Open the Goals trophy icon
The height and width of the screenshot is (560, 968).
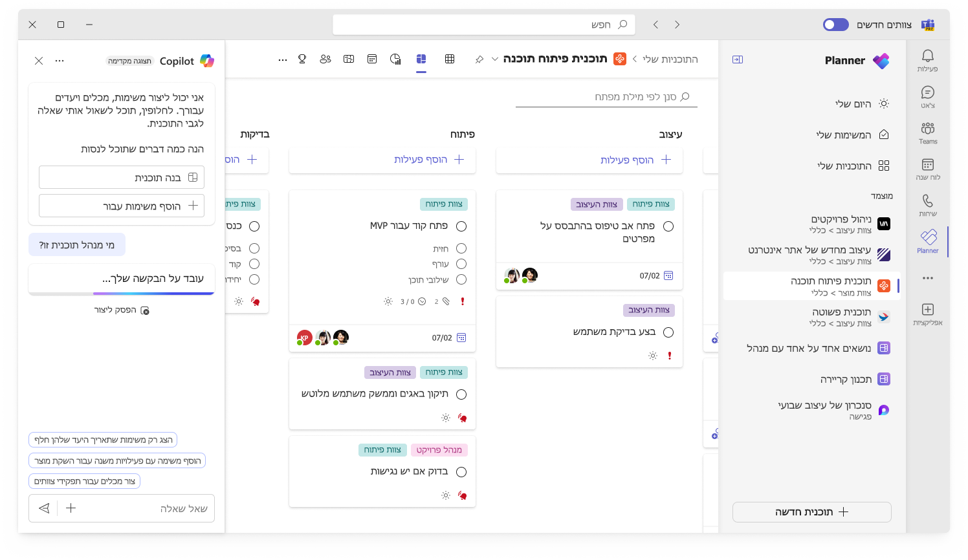(x=302, y=59)
